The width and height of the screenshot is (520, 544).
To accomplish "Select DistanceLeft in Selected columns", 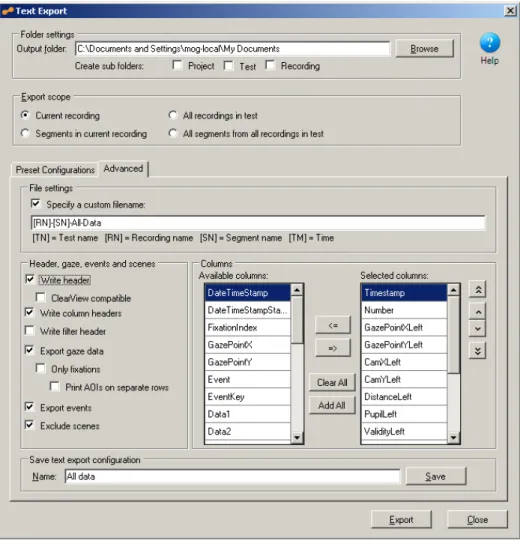I will coord(404,397).
